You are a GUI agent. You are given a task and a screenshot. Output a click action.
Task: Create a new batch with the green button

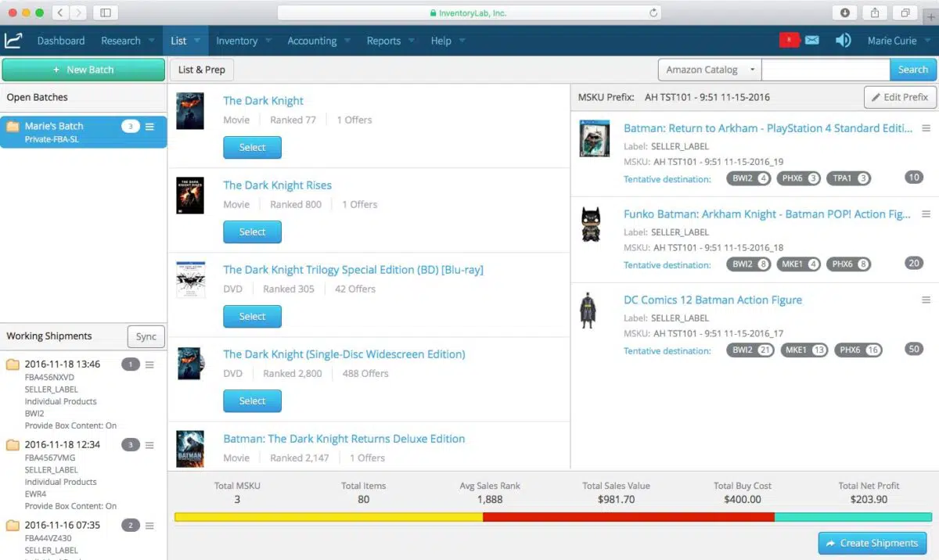pos(83,69)
